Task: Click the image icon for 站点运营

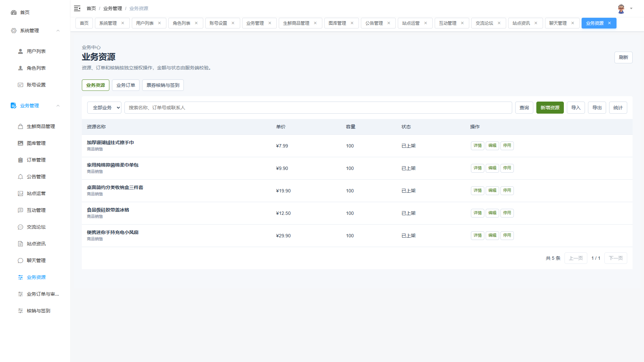Action: (x=20, y=193)
